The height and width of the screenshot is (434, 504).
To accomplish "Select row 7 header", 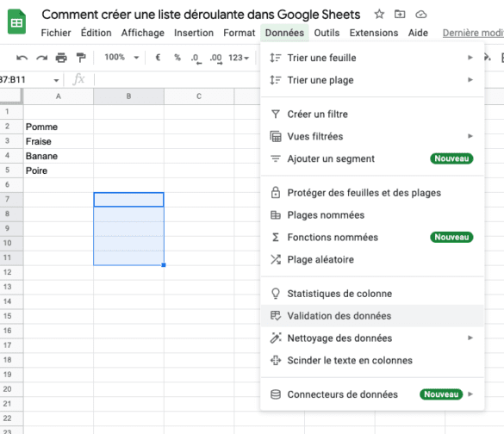I will pyautogui.click(x=11, y=200).
